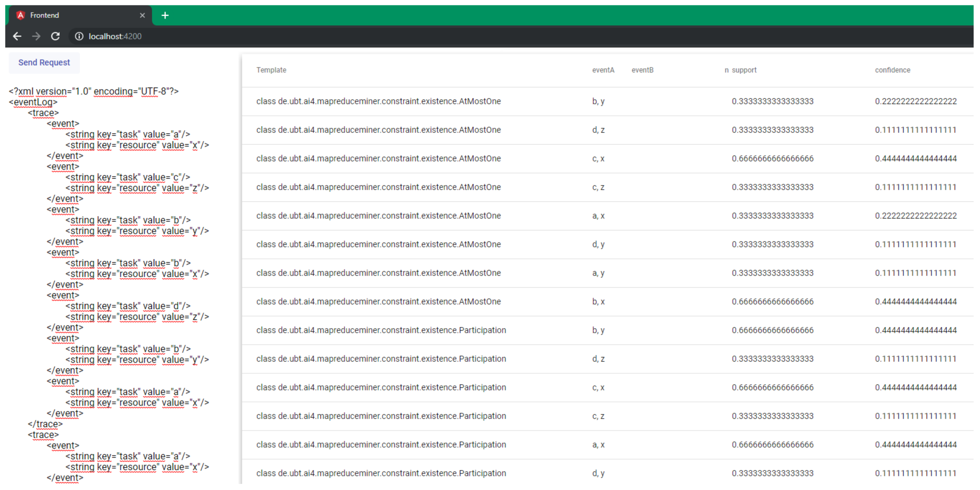Image resolution: width=980 pixels, height=490 pixels.
Task: Click the confidence column header
Action: pyautogui.click(x=892, y=70)
